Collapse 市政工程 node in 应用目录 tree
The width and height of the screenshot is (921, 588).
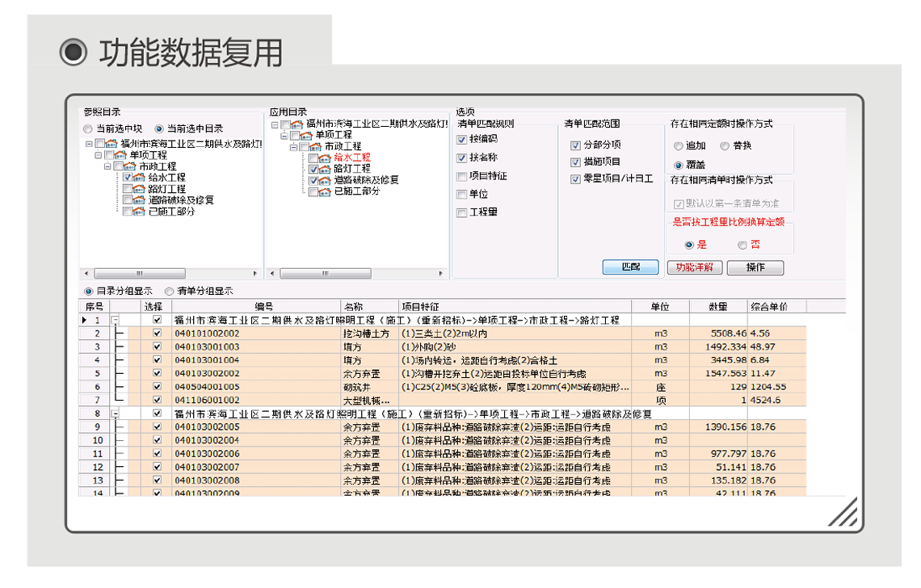[294, 146]
